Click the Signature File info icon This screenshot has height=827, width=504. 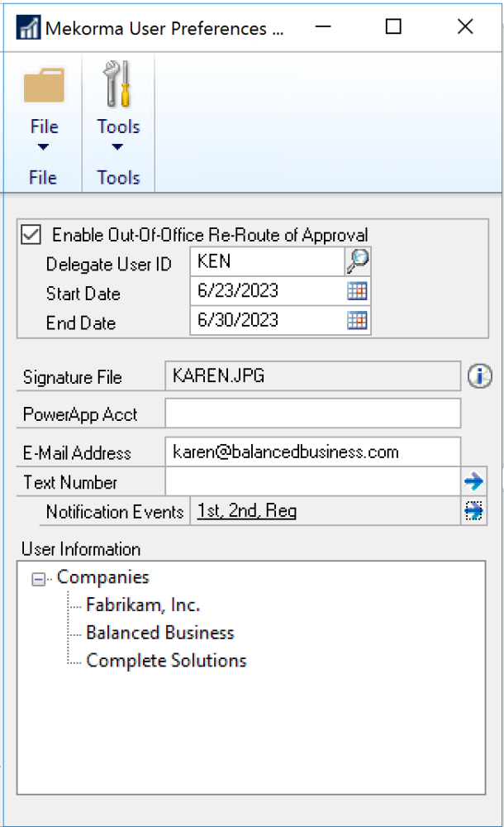(x=479, y=376)
